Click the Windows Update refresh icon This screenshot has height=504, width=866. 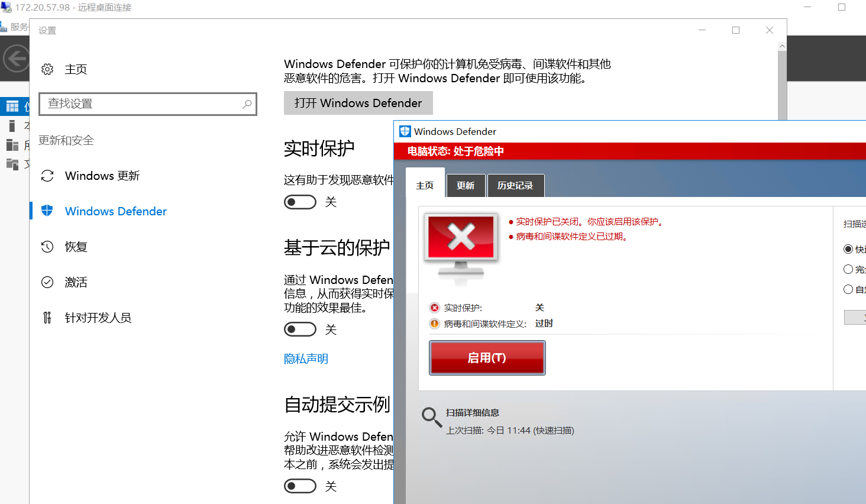click(47, 176)
